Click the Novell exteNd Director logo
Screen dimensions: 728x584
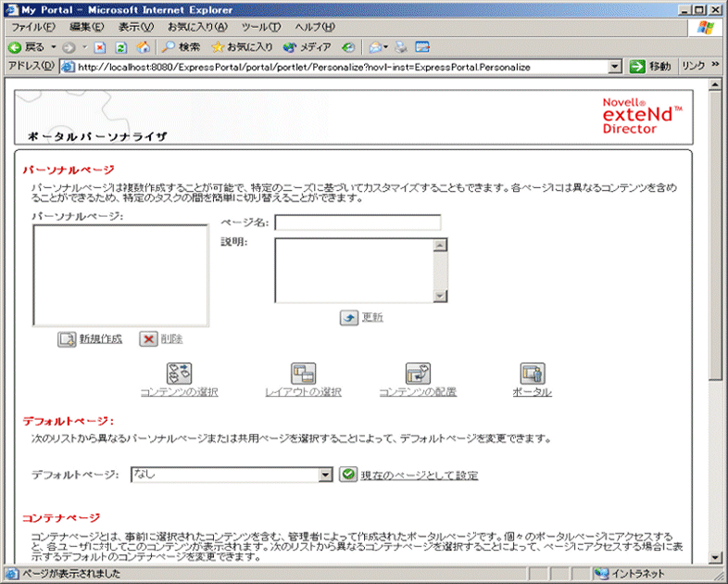click(642, 116)
